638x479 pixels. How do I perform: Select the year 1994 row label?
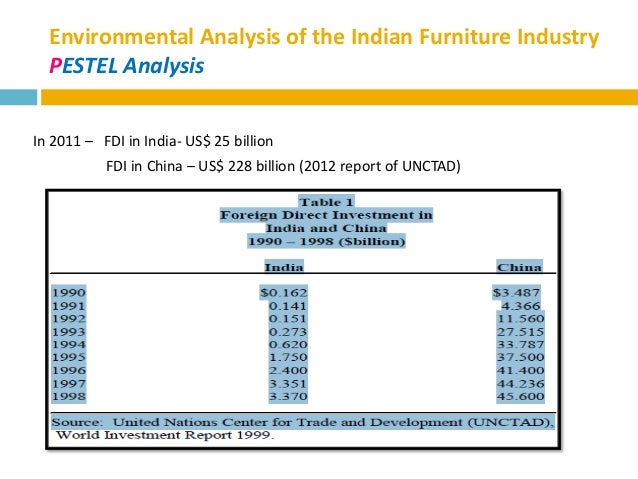(x=69, y=345)
